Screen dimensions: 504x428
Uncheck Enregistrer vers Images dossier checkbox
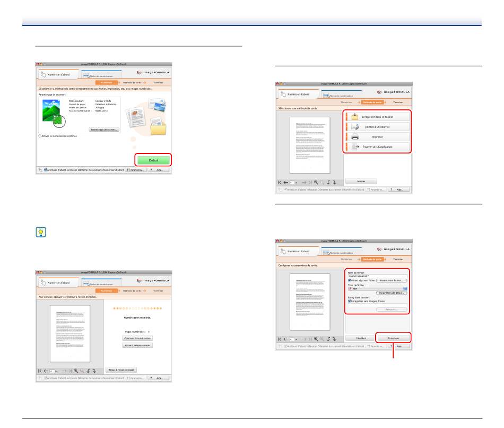click(x=348, y=301)
